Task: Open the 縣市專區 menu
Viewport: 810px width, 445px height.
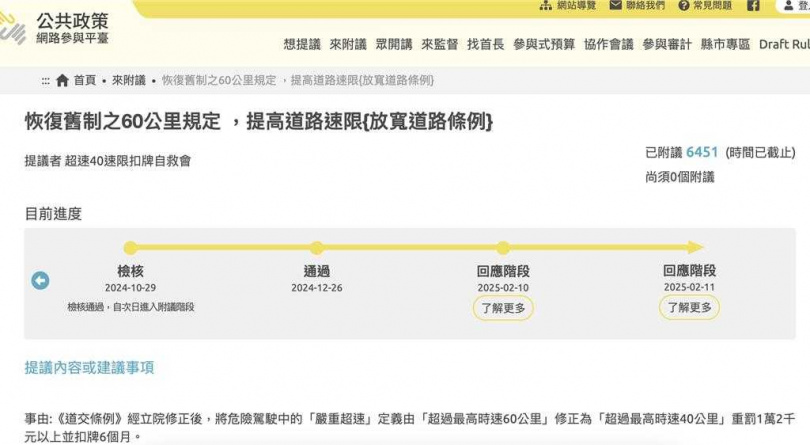Action: [x=725, y=44]
